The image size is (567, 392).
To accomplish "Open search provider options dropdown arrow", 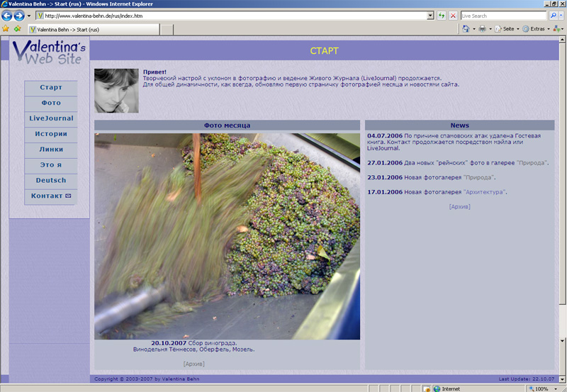I will click(561, 16).
